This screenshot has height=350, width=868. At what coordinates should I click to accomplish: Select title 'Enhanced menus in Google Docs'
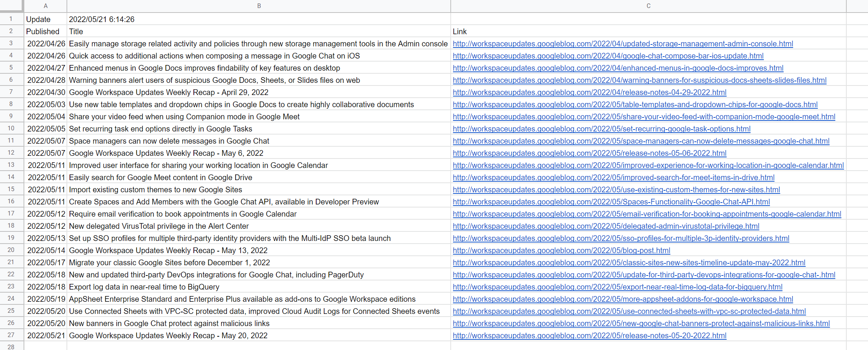click(259, 68)
